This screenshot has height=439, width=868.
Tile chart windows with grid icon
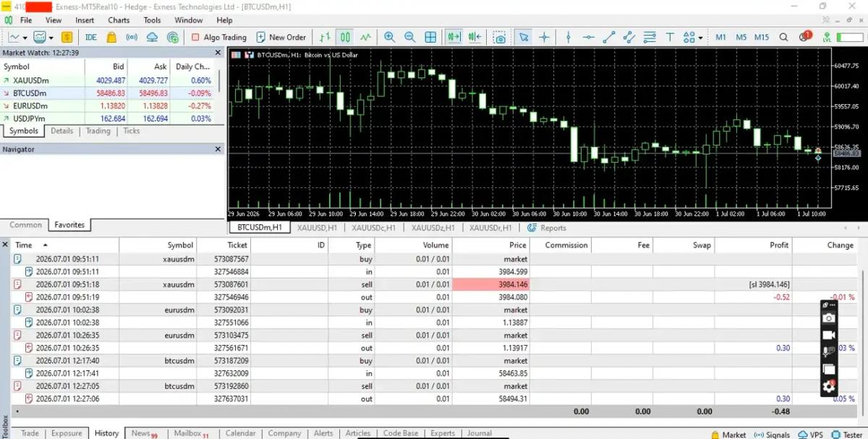(430, 37)
